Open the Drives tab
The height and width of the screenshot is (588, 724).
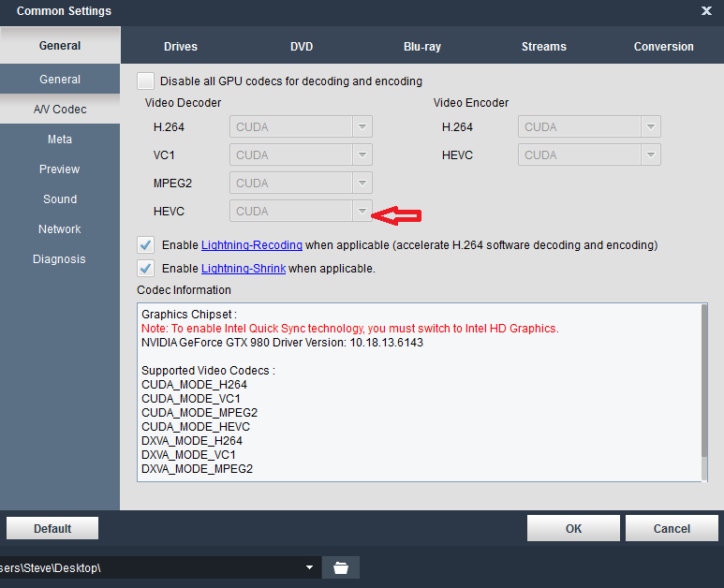tap(181, 47)
